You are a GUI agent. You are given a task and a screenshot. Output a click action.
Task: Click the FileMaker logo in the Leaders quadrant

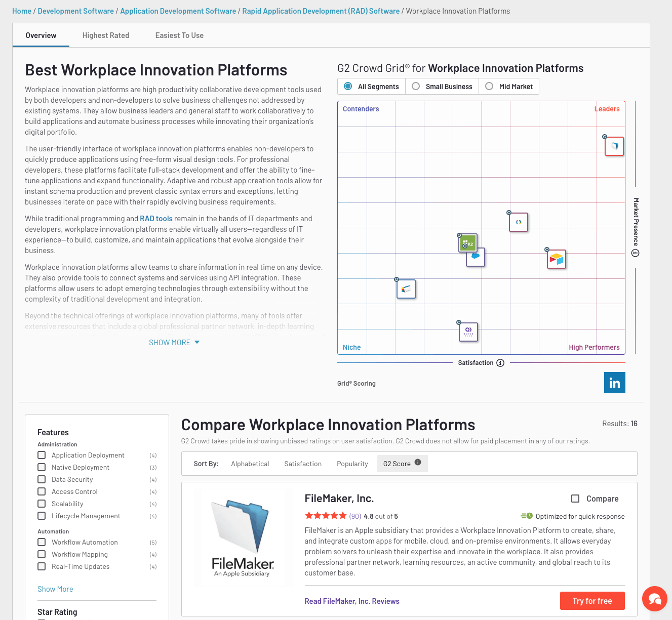pos(614,146)
